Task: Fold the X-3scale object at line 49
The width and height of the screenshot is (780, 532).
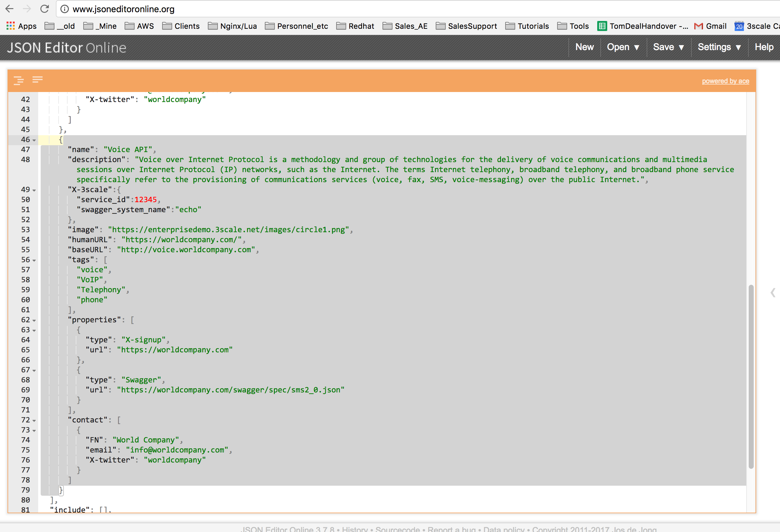Action: click(x=34, y=190)
